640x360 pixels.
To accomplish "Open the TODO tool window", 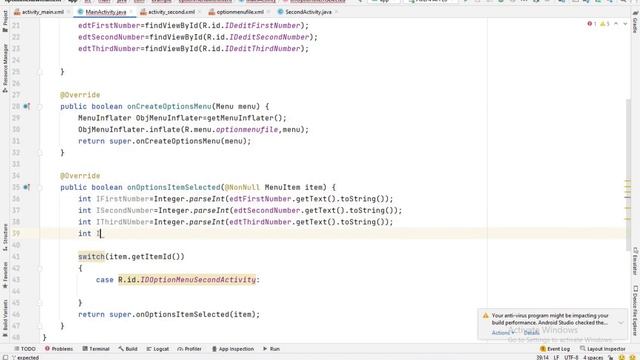I will coord(25,349).
